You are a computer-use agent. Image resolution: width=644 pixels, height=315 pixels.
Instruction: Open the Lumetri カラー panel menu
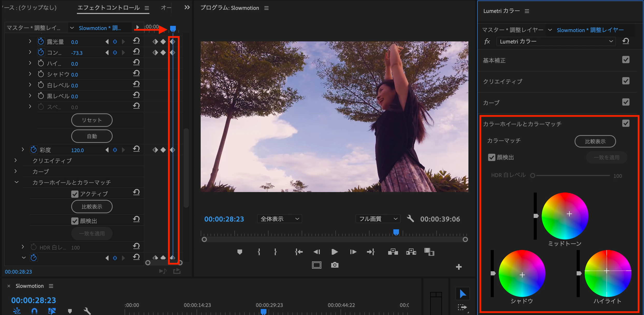(x=527, y=11)
